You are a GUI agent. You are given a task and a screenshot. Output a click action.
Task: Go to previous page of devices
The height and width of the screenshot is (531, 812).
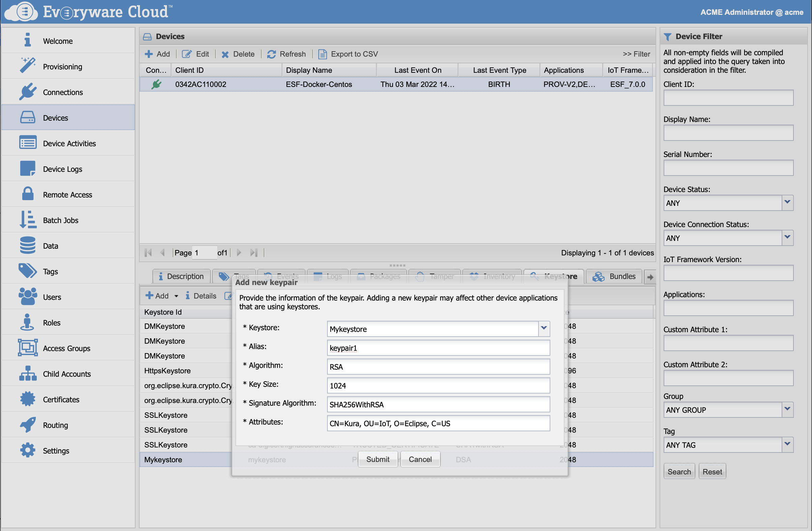click(x=163, y=253)
